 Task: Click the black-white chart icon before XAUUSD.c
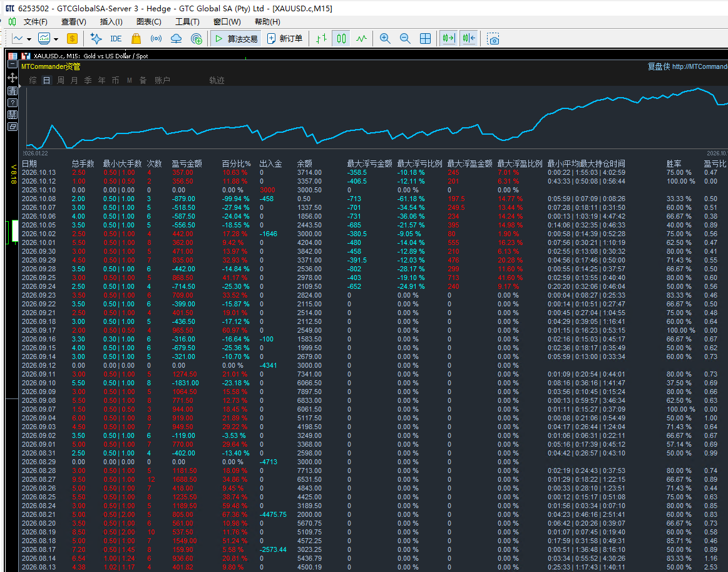26,56
